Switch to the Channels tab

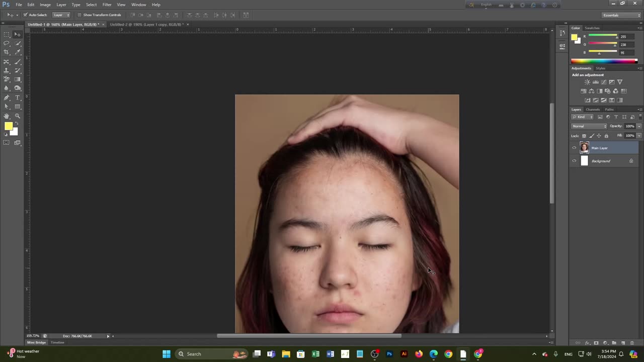[593, 109]
